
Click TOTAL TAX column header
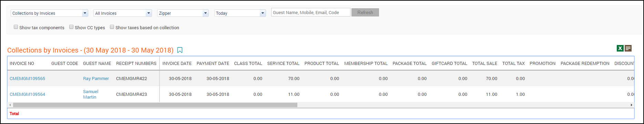tap(513, 64)
